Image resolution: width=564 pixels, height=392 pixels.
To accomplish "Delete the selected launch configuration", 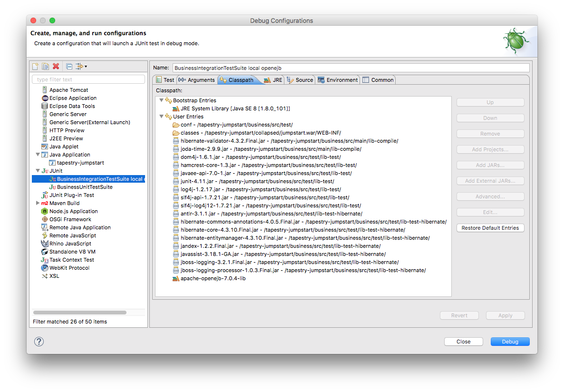I will 56,66.
